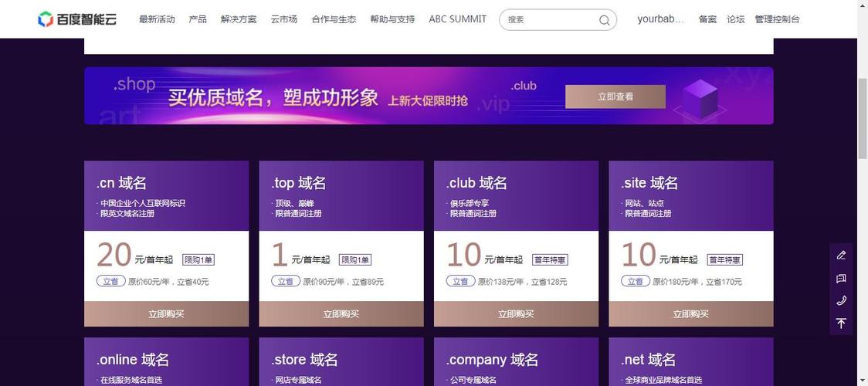Screen dimensions: 868x386
Task: Click the 限购1单 tag on .top card
Action: click(354, 260)
